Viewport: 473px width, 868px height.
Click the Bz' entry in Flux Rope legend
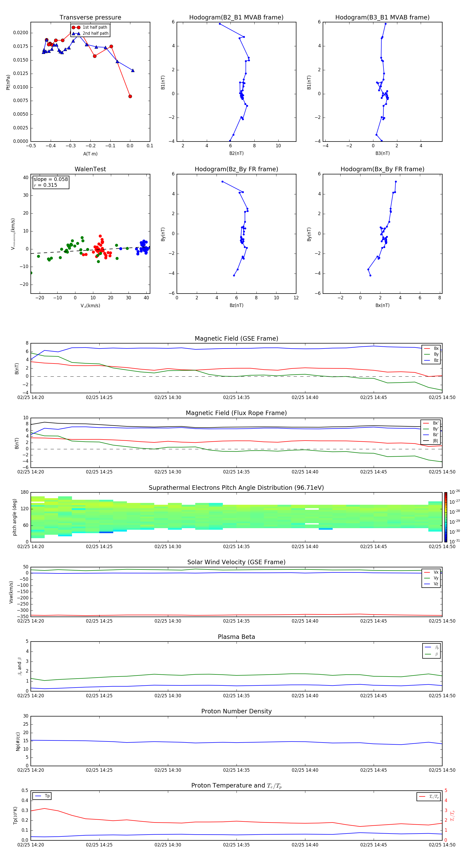431,435
